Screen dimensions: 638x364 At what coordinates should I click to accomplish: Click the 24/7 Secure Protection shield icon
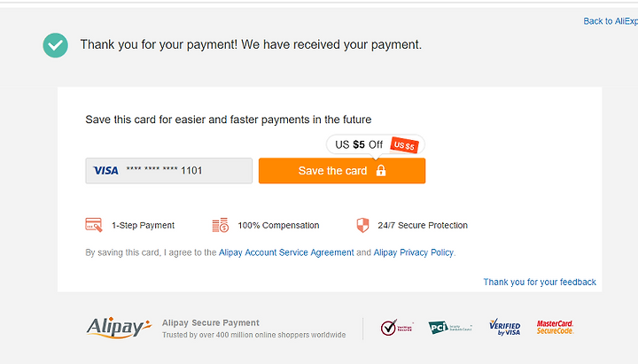362,225
